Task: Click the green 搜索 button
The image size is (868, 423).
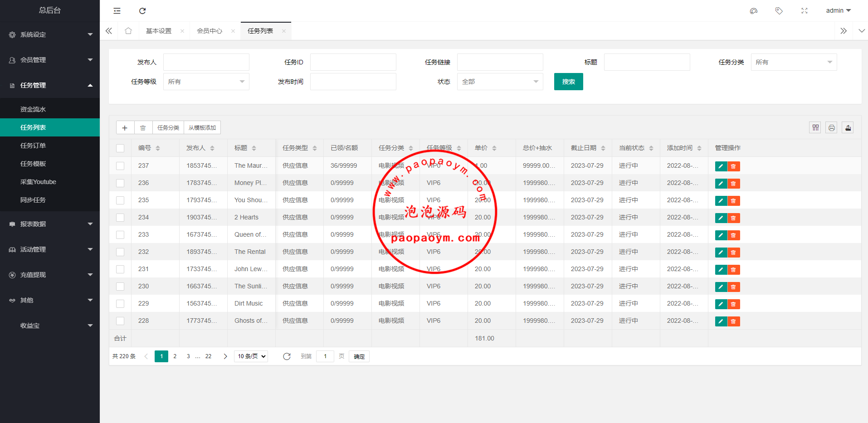Action: [x=568, y=82]
